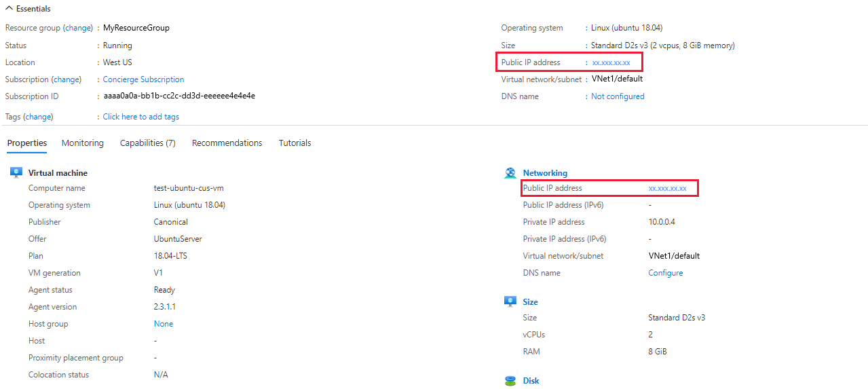
Task: Select the vCPUs value 2
Action: click(x=651, y=335)
